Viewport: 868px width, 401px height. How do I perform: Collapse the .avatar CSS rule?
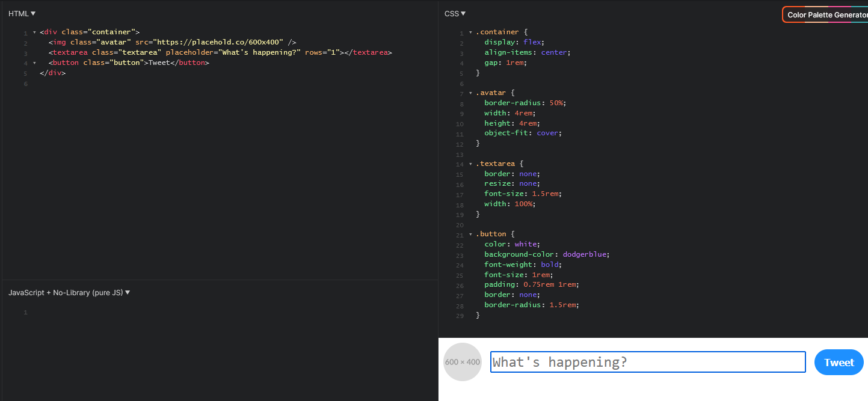point(470,93)
